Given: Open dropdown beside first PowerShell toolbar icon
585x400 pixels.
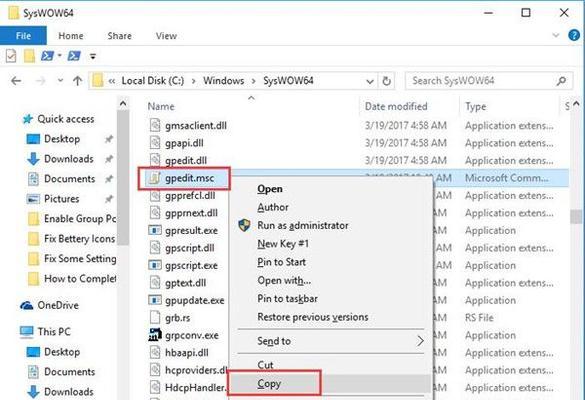Looking at the screenshot, I should [59, 56].
